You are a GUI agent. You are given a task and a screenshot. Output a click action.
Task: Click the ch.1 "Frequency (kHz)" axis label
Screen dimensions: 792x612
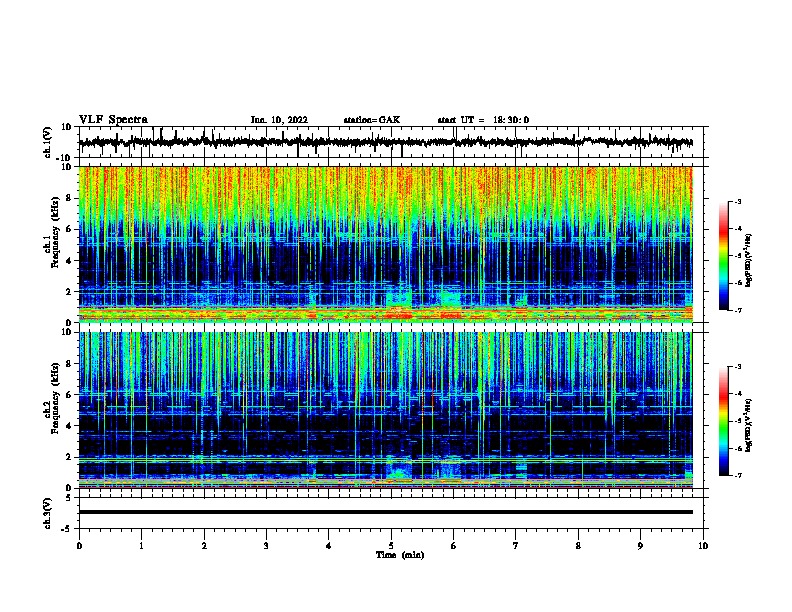56,232
